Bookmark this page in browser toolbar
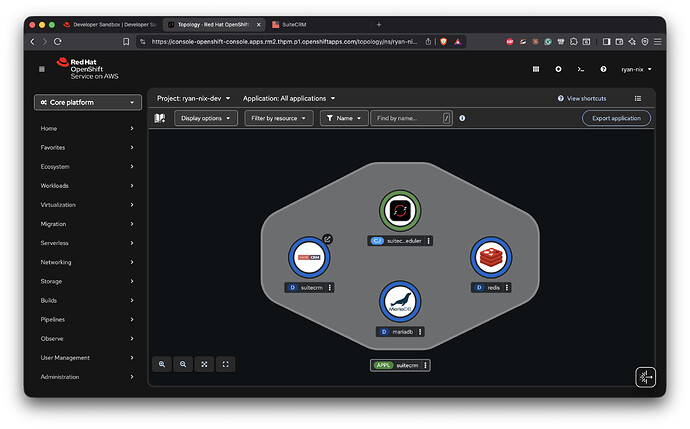Viewport: 690px width, 429px height. pyautogui.click(x=126, y=41)
